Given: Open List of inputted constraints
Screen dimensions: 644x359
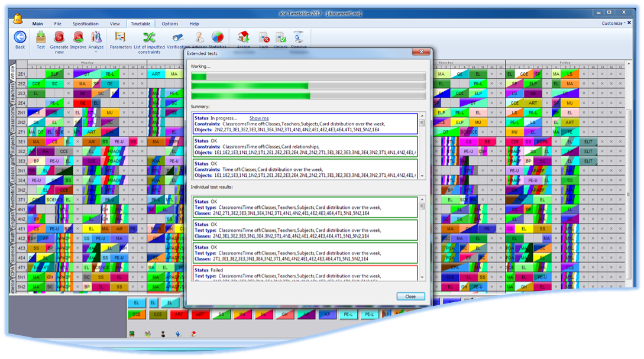Looking at the screenshot, I should [149, 37].
